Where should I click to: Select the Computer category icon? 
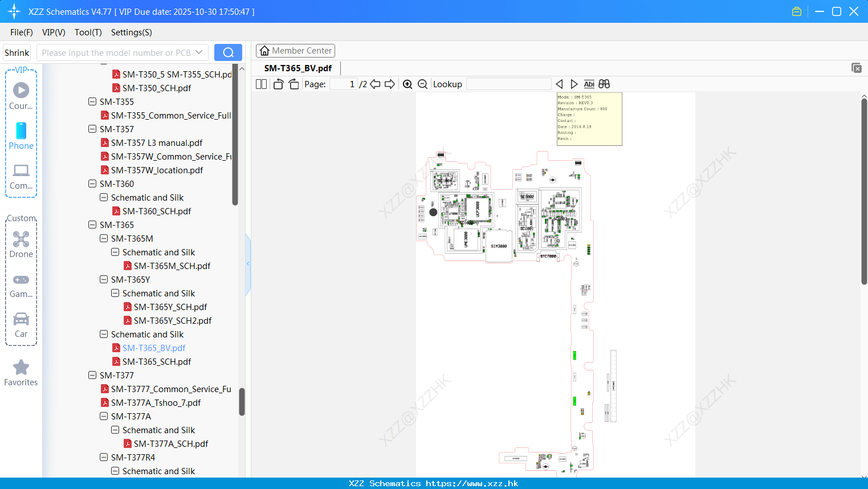coord(21,176)
